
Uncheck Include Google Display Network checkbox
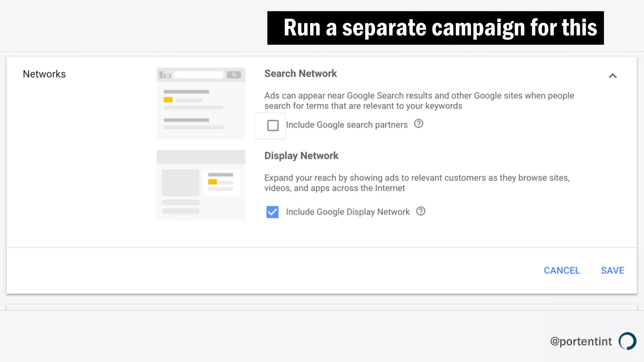[272, 212]
